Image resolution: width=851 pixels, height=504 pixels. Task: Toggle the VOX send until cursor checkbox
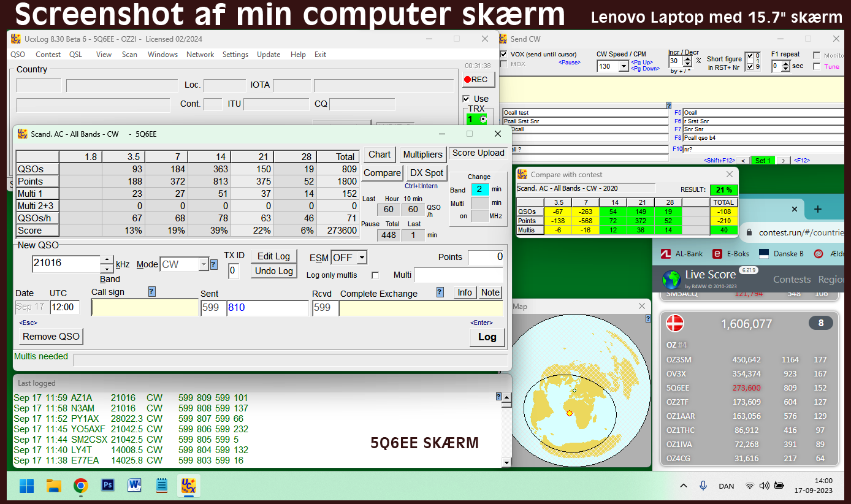[504, 54]
